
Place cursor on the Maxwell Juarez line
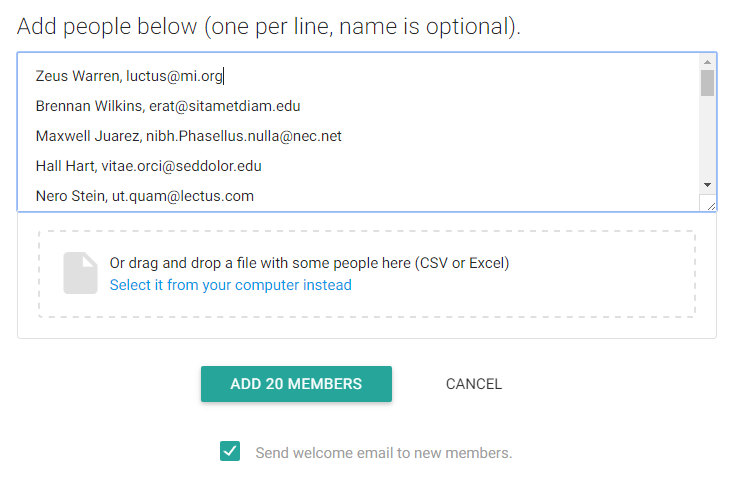189,136
